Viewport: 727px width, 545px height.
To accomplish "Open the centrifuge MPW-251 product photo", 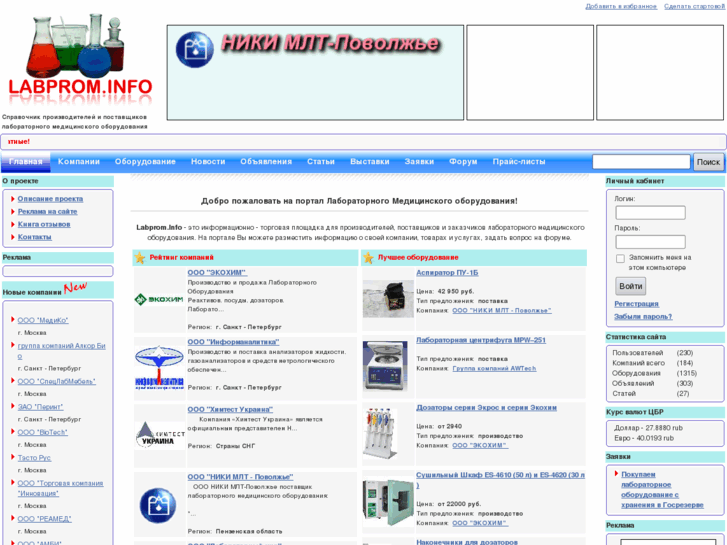I will pyautogui.click(x=385, y=366).
